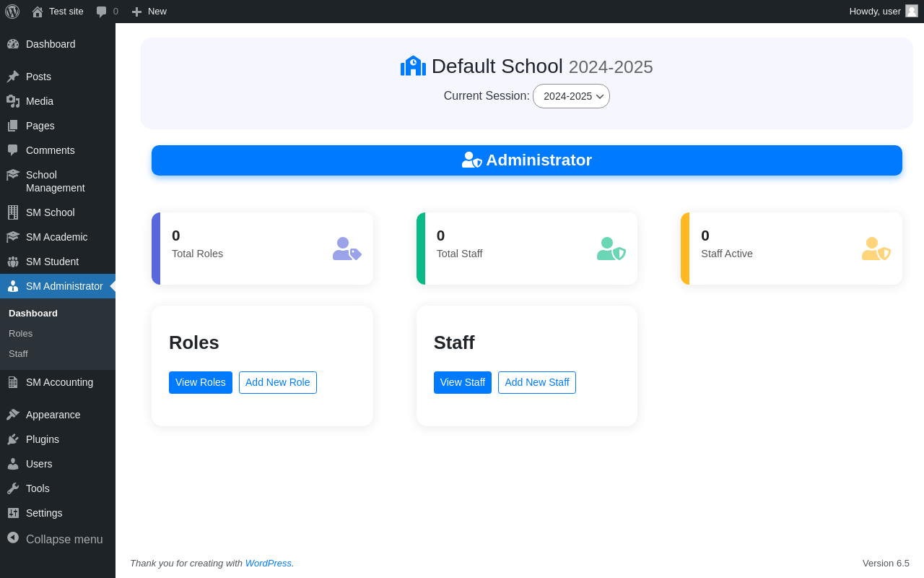Click the Add New Role button

[278, 382]
